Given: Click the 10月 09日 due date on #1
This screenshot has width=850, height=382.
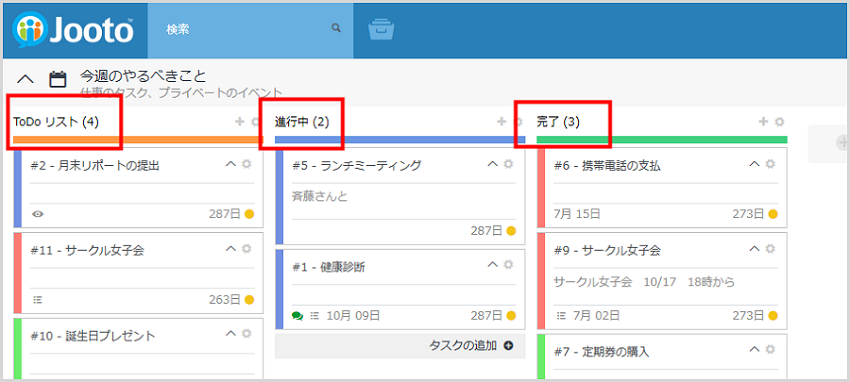Looking at the screenshot, I should click(353, 316).
